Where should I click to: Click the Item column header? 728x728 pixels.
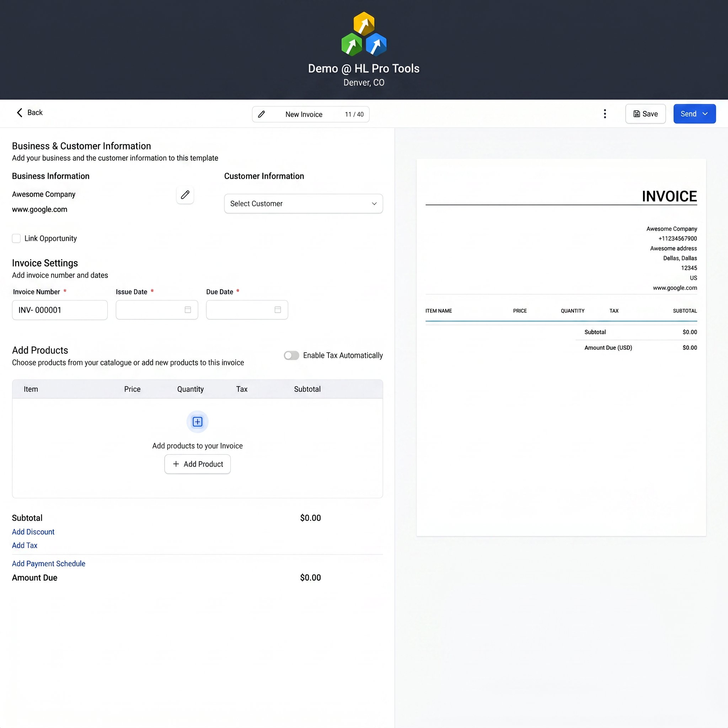point(31,389)
